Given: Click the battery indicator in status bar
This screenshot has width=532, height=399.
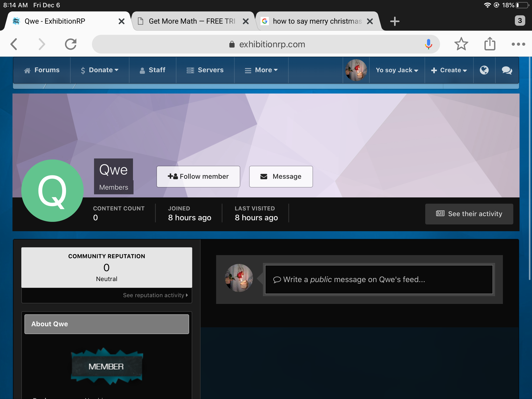Looking at the screenshot, I should [523, 5].
